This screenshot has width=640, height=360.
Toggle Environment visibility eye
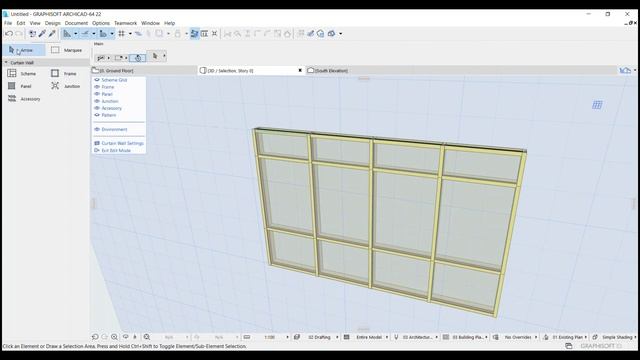coord(97,129)
